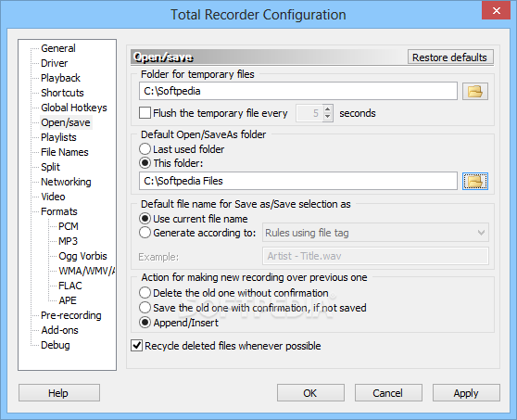Select Open/save in the settings tree
The height and width of the screenshot is (420, 517).
(x=66, y=122)
